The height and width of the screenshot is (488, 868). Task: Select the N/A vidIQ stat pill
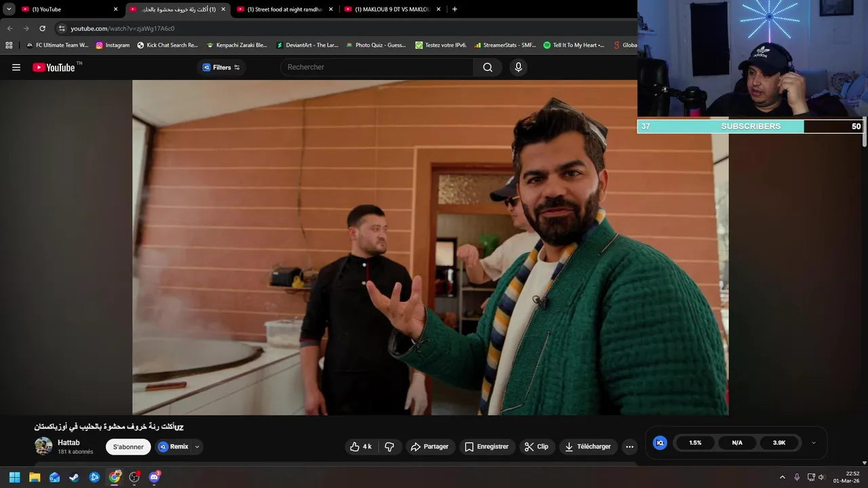click(737, 443)
